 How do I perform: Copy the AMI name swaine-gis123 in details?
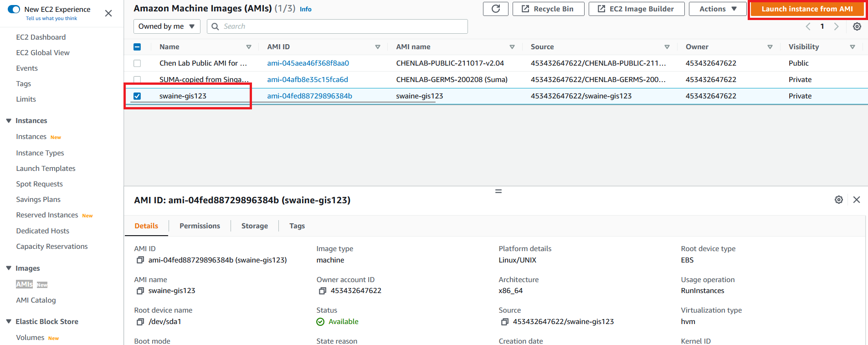[x=140, y=291]
